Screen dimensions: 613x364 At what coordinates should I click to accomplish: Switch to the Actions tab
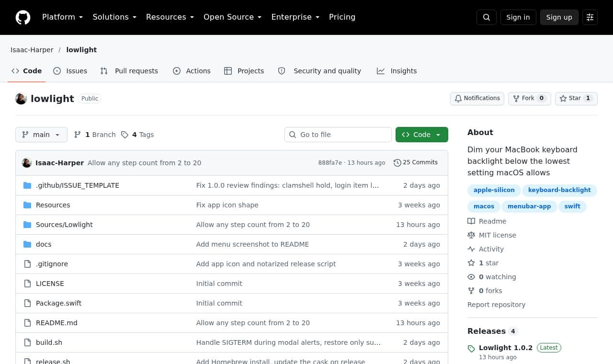click(192, 71)
